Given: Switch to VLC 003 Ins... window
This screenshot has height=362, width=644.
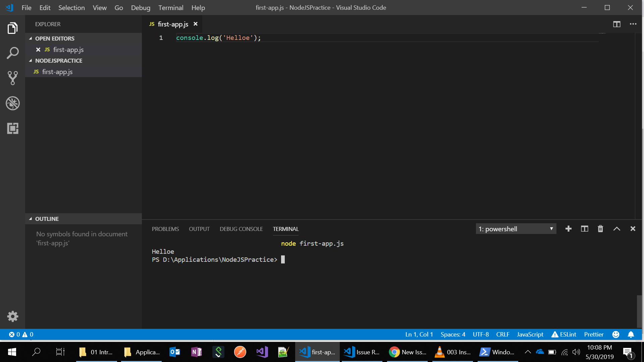Looking at the screenshot, I should pyautogui.click(x=453, y=352).
